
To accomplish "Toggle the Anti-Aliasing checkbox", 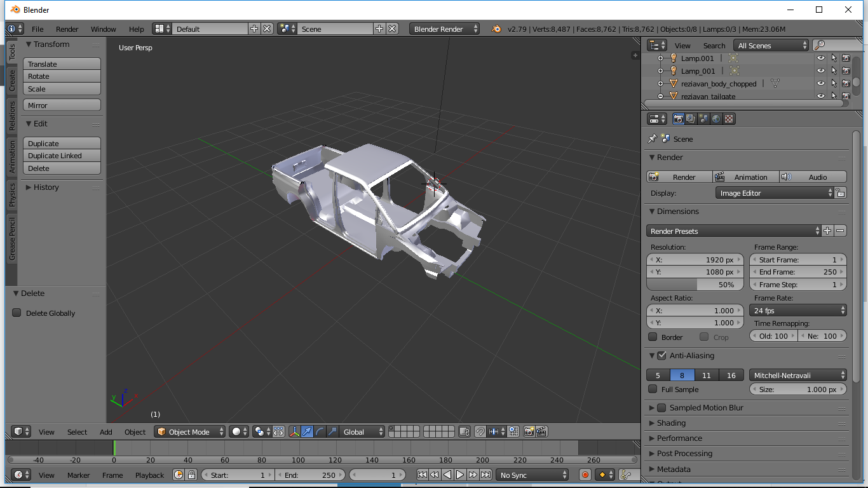I will 661,356.
